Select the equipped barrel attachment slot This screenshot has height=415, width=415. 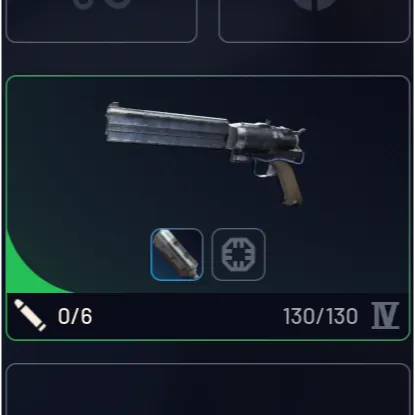coord(177,255)
